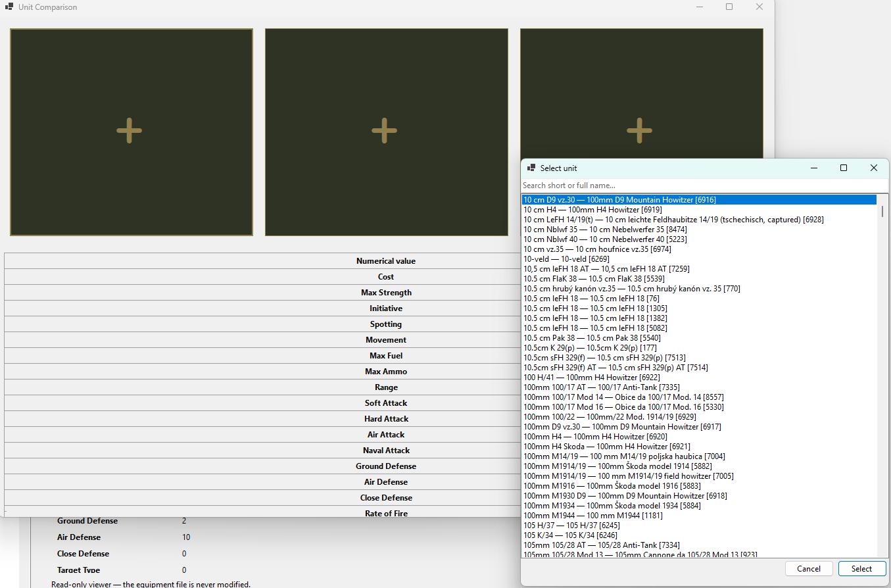The image size is (891, 588).
Task: Click the Select unit dialog window icon
Action: (531, 168)
